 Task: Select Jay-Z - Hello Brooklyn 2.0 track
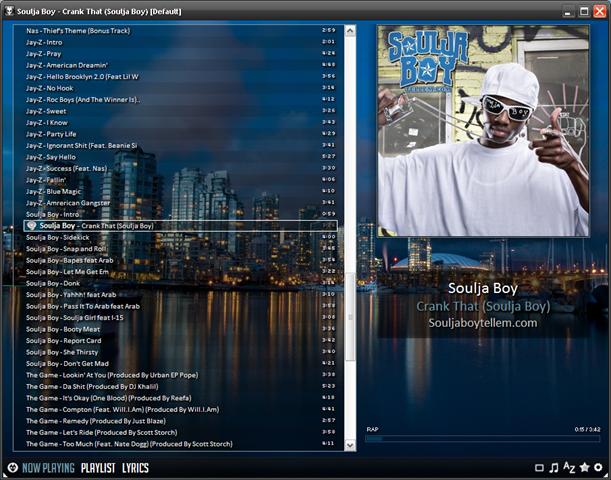pyautogui.click(x=180, y=77)
